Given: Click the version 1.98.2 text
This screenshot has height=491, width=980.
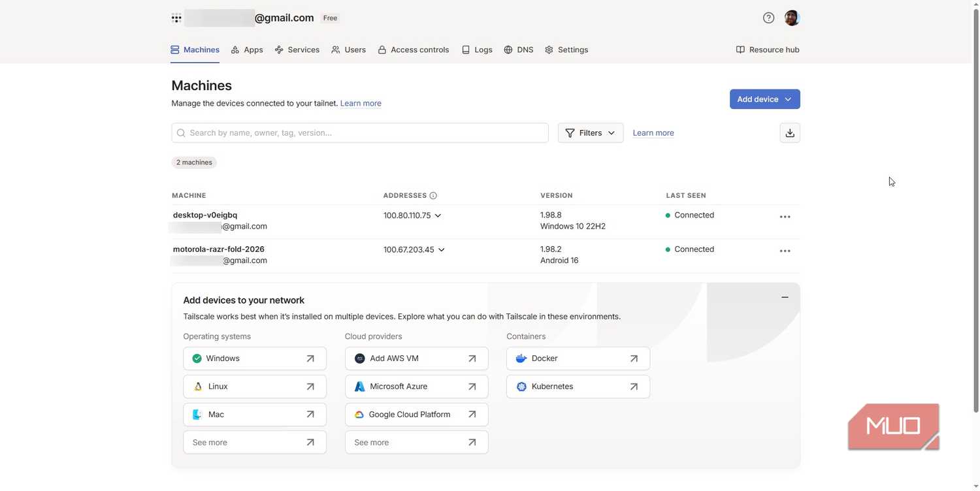Looking at the screenshot, I should [x=551, y=249].
